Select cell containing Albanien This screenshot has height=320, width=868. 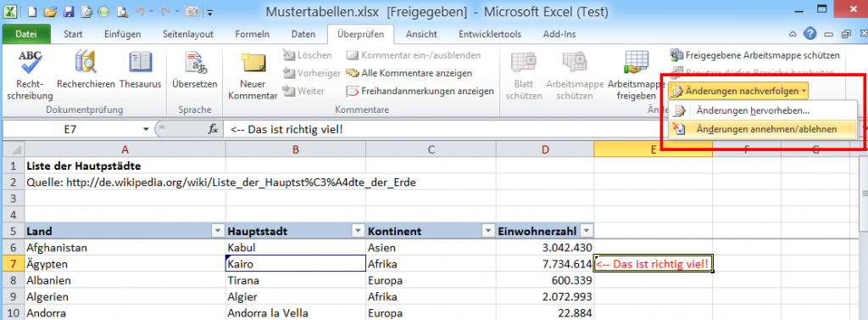pos(125,280)
